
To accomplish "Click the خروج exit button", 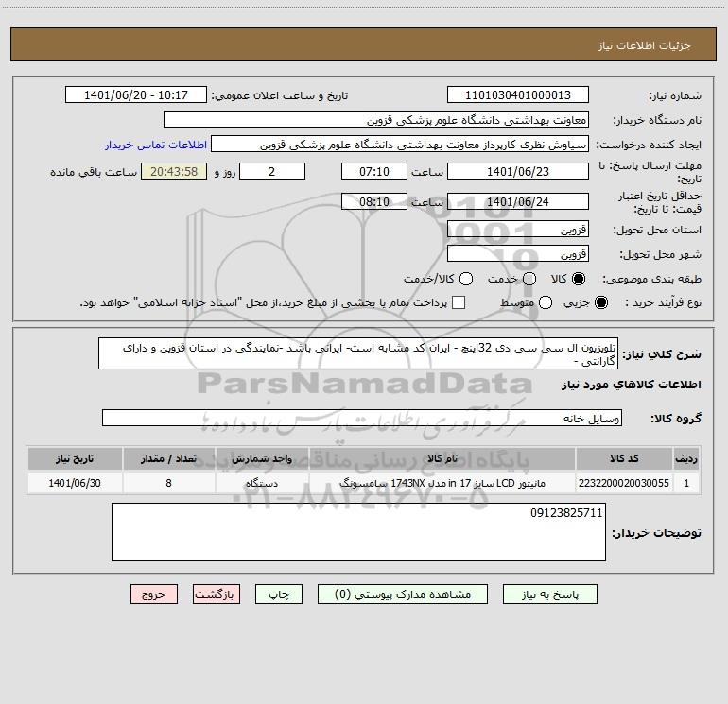I will [154, 594].
